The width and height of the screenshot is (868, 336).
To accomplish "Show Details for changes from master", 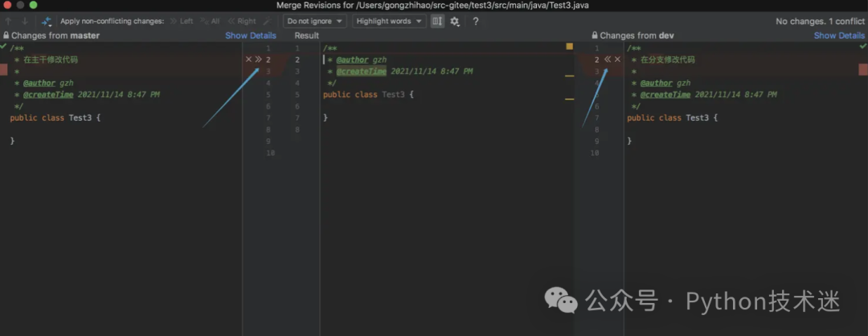I will coord(251,35).
